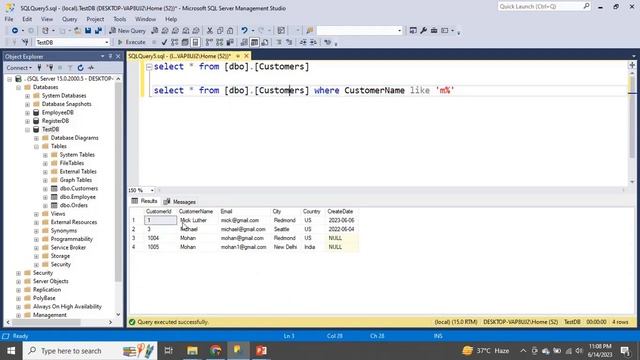
Task: Click the Properties wrench icon
Action: point(424,31)
